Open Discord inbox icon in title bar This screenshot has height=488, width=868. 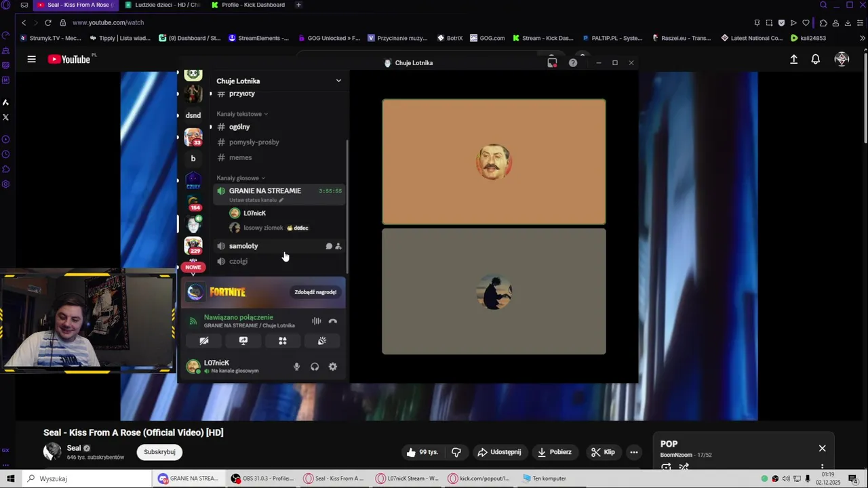[552, 62]
